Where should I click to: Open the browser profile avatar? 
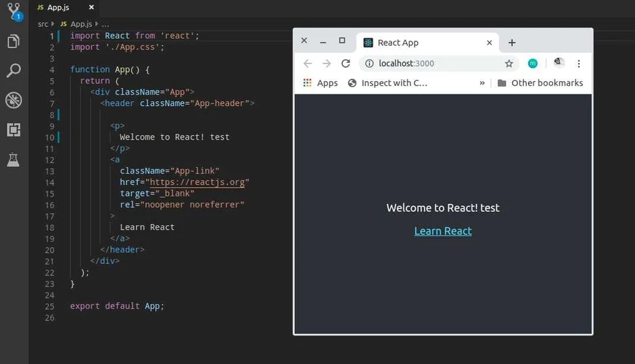pos(559,63)
